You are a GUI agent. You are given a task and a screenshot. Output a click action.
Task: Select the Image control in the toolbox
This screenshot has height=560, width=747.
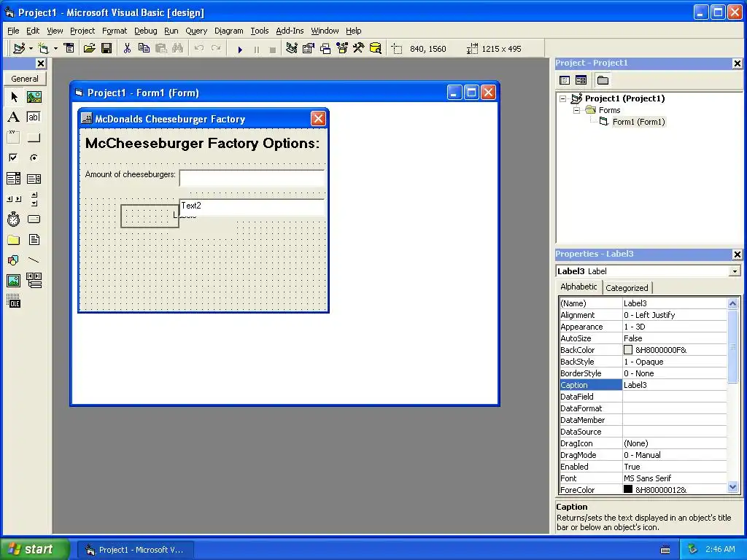pyautogui.click(x=14, y=281)
